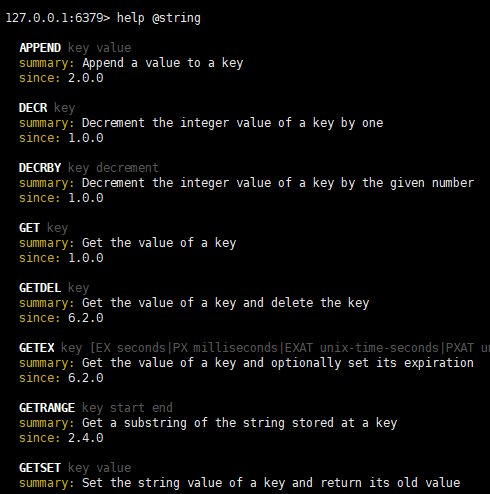Image resolution: width=490 pixels, height=494 pixels.
Task: Click 'Get the value of a key' summary
Action: [159, 243]
